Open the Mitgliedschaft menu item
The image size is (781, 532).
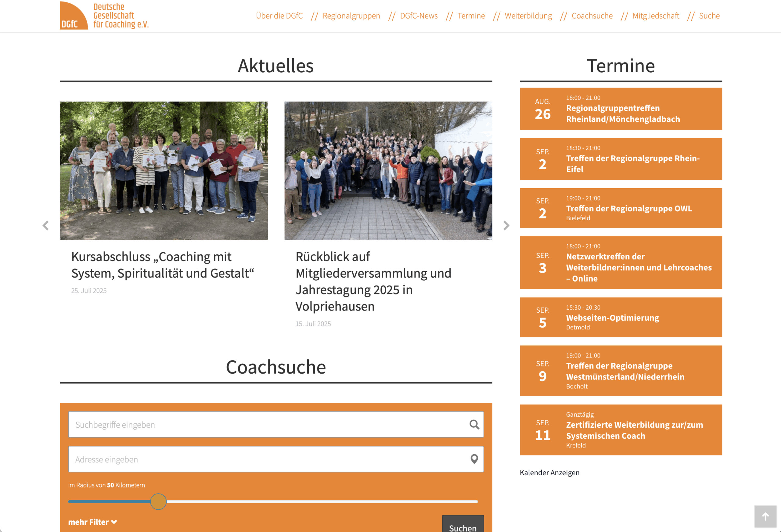coord(656,16)
